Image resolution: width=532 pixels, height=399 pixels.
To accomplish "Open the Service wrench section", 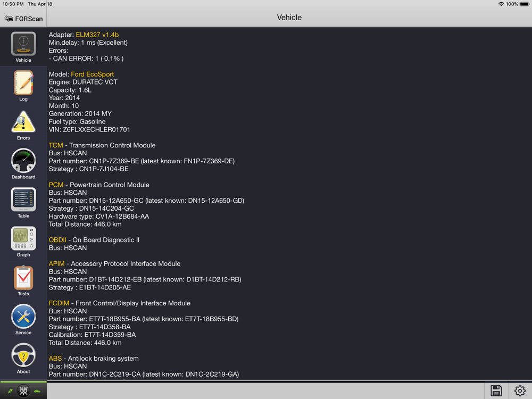I will point(23,320).
